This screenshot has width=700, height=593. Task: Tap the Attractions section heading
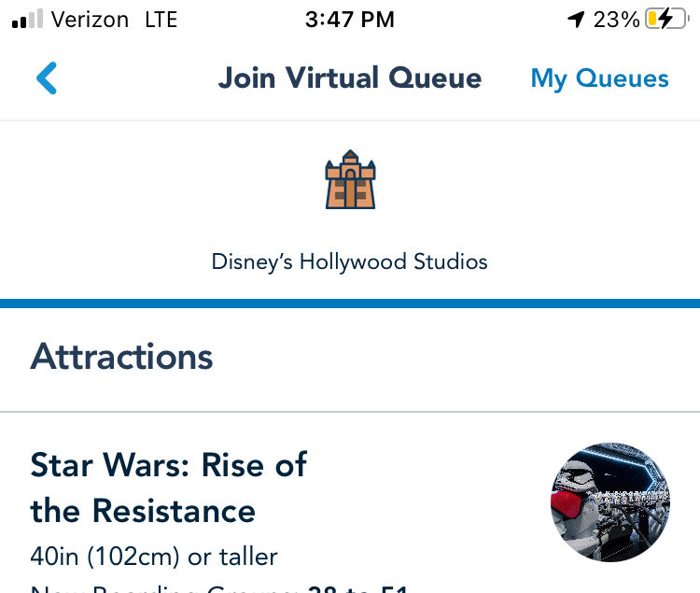pos(122,357)
